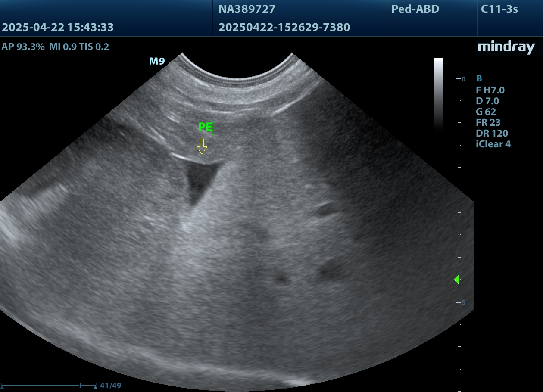This screenshot has width=543, height=392.
Task: Select the C11-3s probe label
Action: 499,9
